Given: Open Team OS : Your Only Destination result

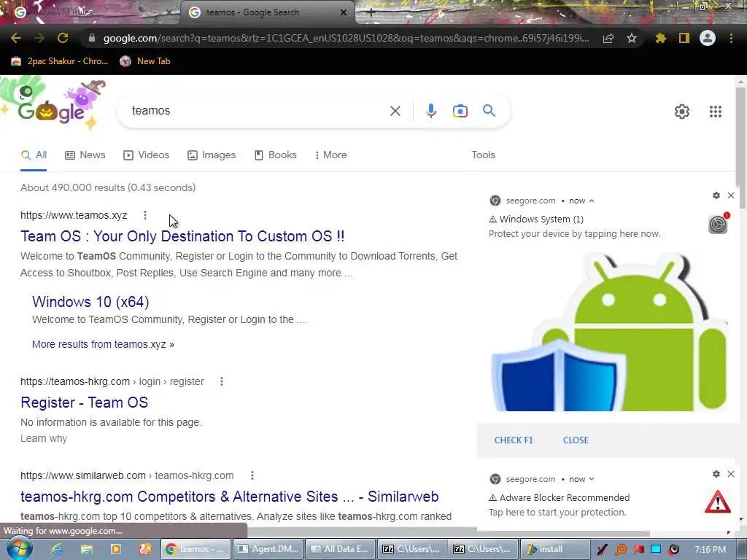Looking at the screenshot, I should coord(182,236).
